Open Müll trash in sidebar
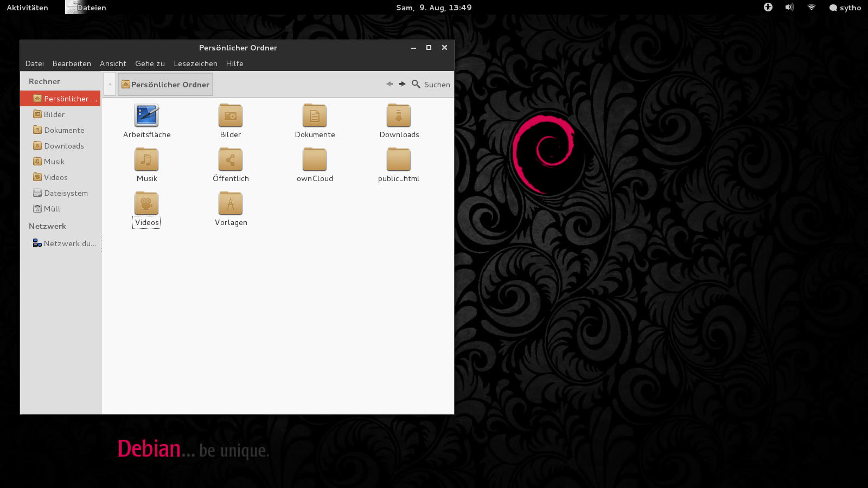868x488 pixels. (60, 209)
